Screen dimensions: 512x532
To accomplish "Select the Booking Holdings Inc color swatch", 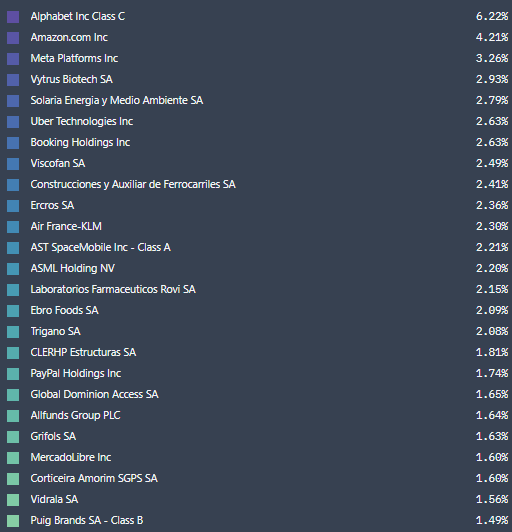I will [13, 143].
